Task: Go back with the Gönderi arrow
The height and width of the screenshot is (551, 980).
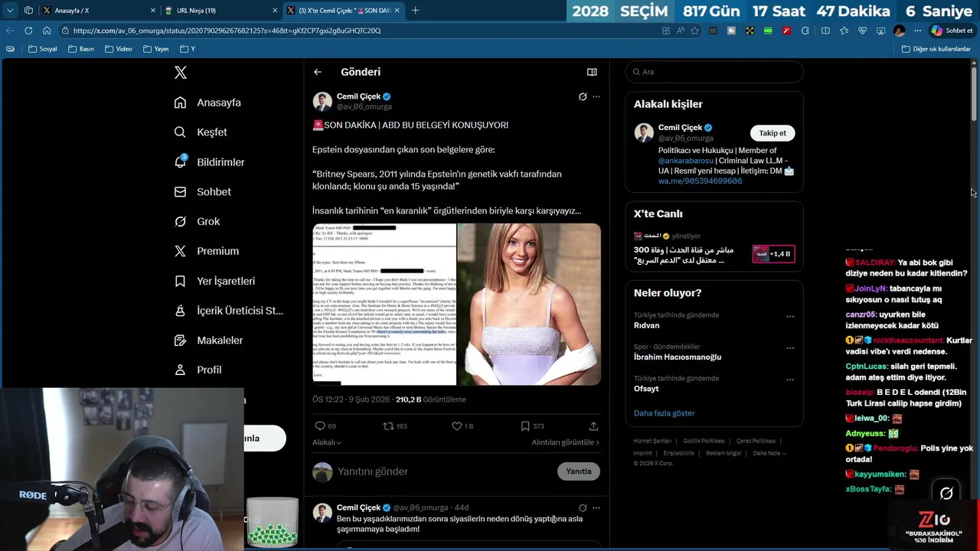Action: 317,72
